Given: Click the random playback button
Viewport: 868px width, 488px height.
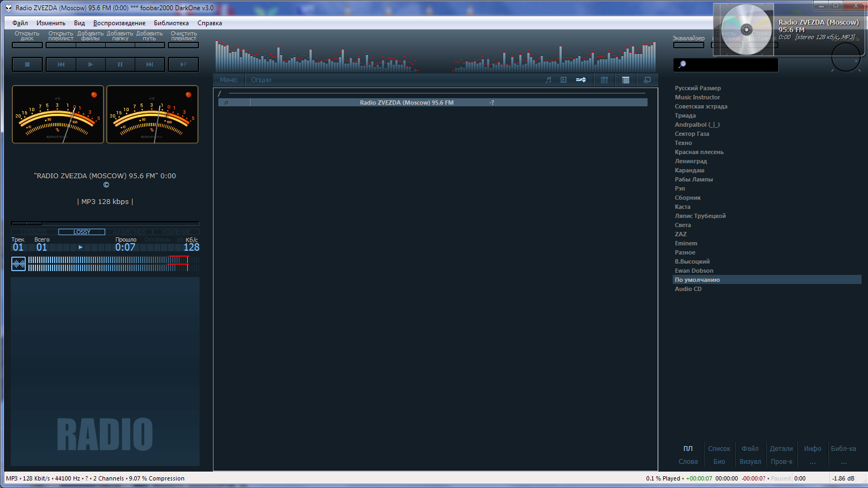Looking at the screenshot, I should tap(183, 64).
